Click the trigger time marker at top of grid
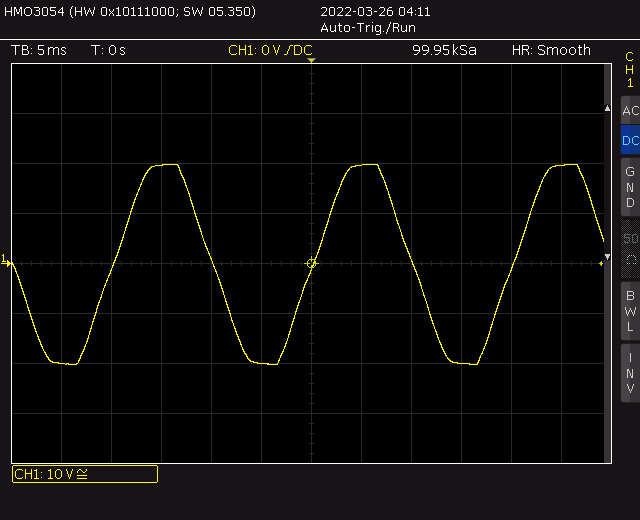640x520 pixels. (x=311, y=62)
